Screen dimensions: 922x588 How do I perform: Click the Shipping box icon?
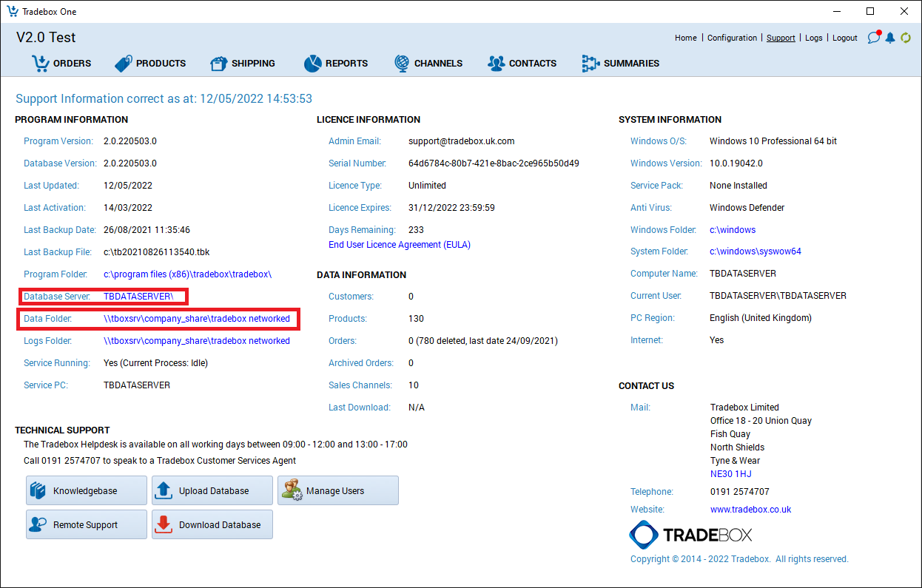[218, 64]
